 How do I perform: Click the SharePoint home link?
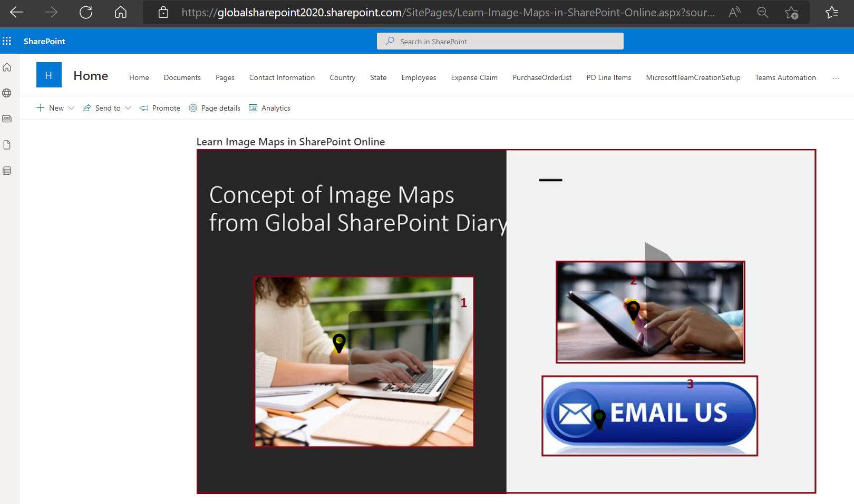(44, 41)
